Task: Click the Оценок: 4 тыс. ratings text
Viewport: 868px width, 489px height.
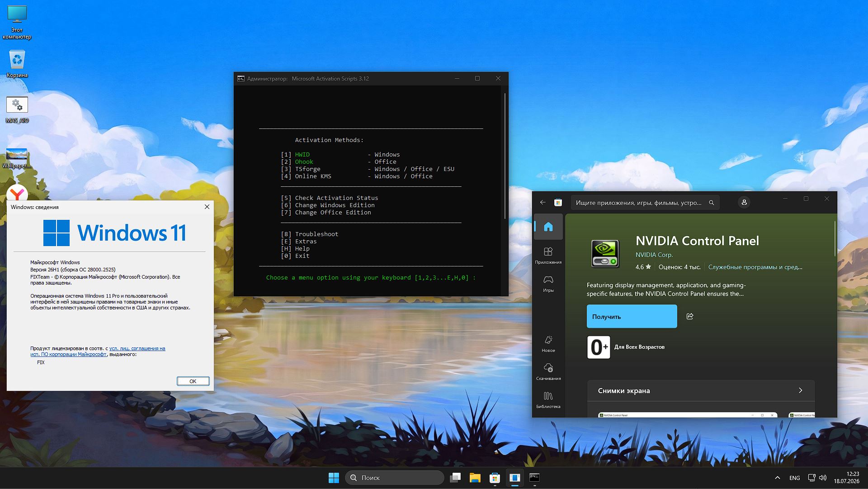Action: (679, 267)
